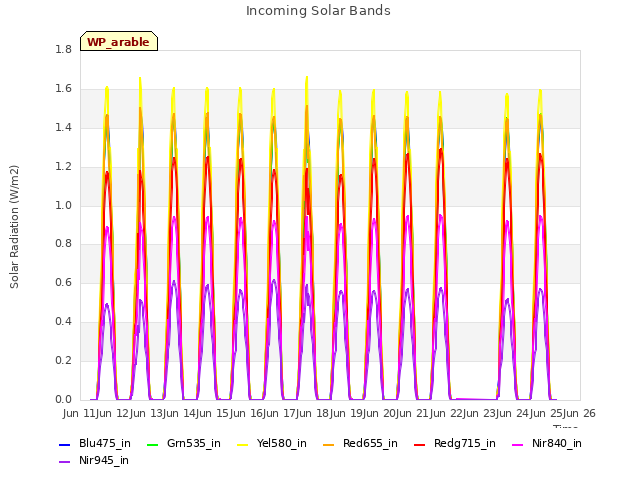
Task: Click the Yel580_in yellow legend swatch
Action: 243,445
